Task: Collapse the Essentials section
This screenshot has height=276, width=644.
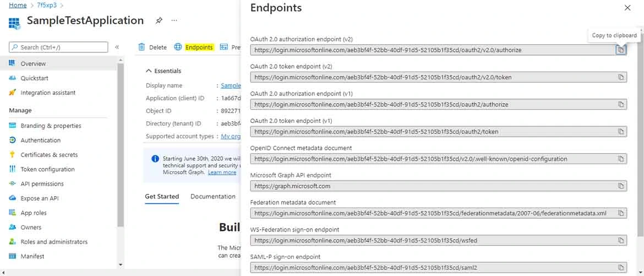Action: pyautogui.click(x=163, y=71)
